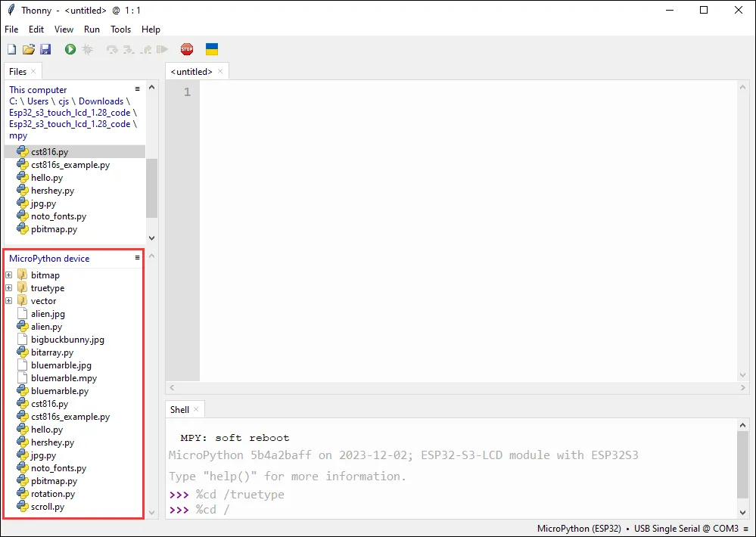The width and height of the screenshot is (756, 537).
Task: Click the Save floppy disk icon
Action: pyautogui.click(x=45, y=49)
